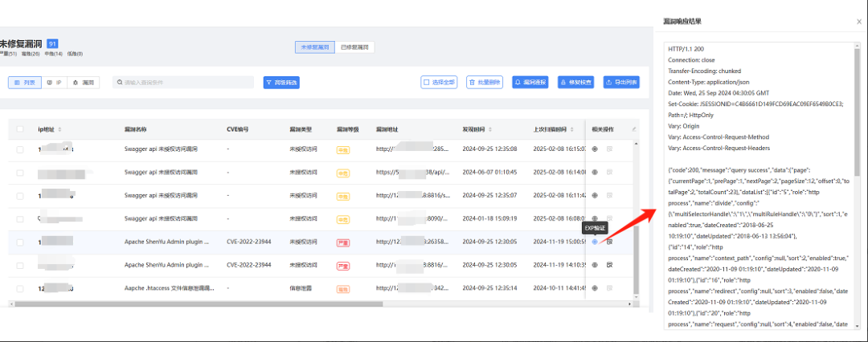The width and height of the screenshot is (868, 342).
Task: Tick checkbox for Swagger row discovered 2024-01-18
Action: click(20, 219)
